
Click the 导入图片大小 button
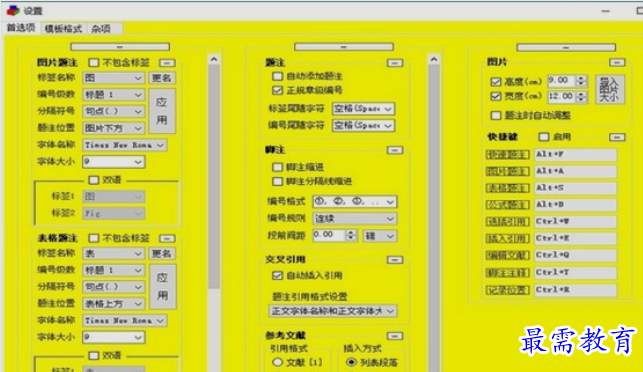(x=610, y=89)
